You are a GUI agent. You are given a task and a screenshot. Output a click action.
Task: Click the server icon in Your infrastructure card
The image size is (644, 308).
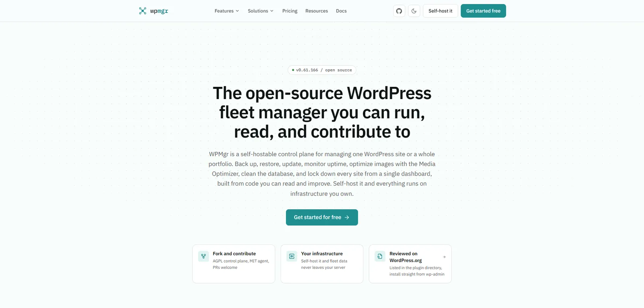[x=292, y=256]
